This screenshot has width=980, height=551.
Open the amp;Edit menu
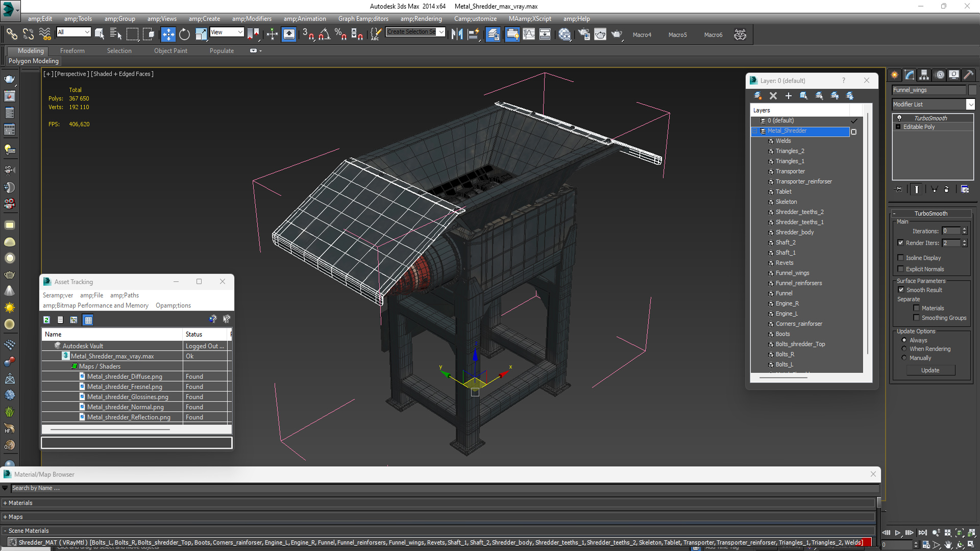coord(40,19)
